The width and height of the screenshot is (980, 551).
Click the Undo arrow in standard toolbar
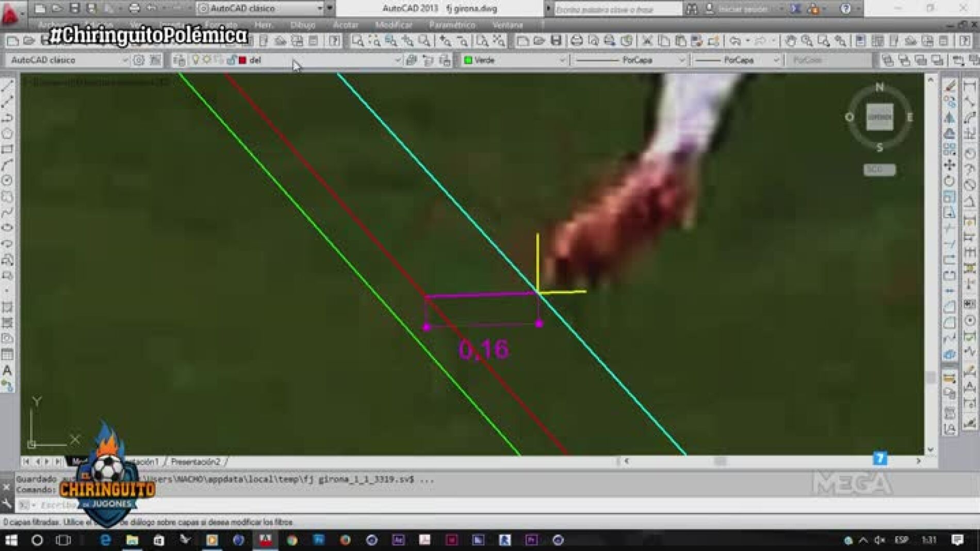pos(736,41)
